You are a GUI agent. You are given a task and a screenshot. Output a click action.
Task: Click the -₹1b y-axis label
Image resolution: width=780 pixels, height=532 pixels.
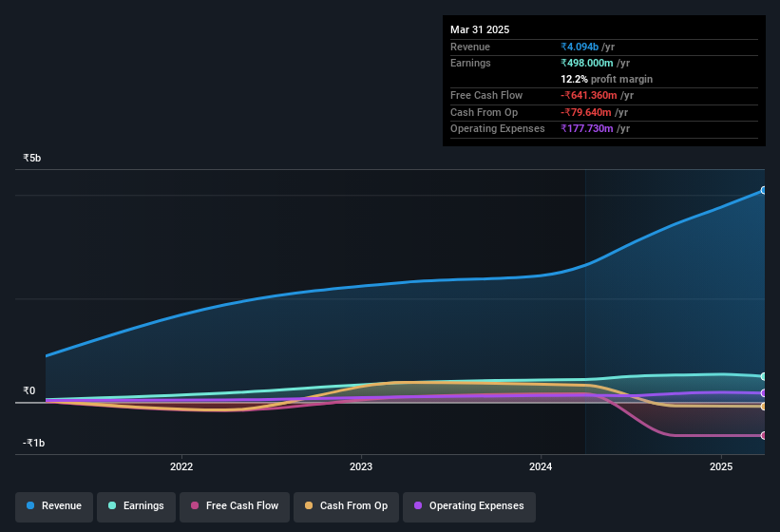(34, 443)
